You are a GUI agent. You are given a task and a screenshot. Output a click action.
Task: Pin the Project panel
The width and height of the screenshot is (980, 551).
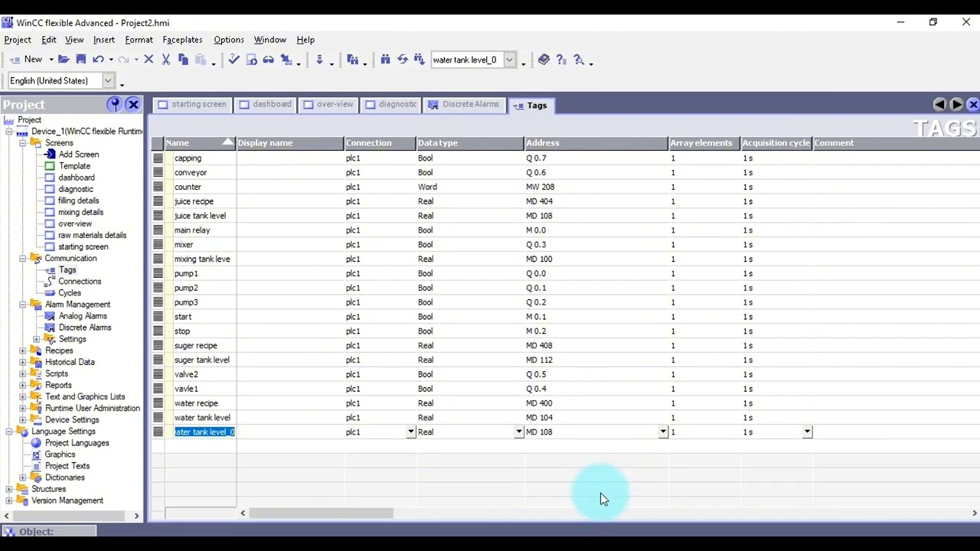point(115,104)
